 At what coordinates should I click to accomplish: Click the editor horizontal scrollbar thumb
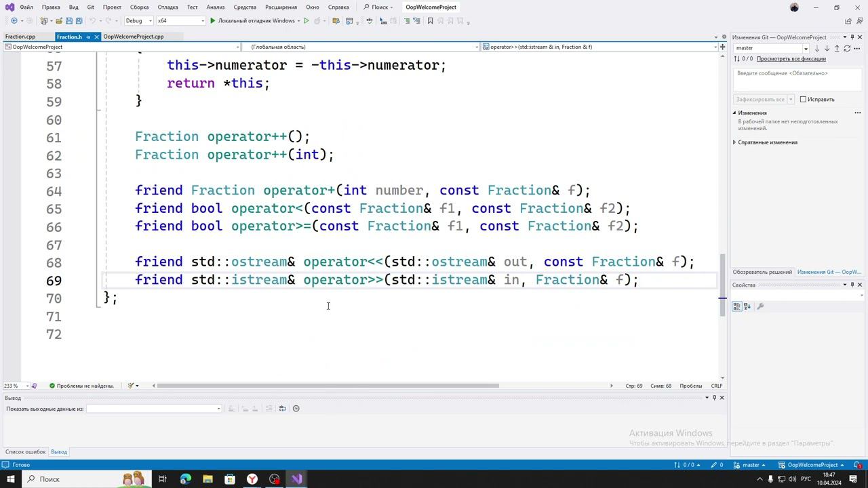point(328,386)
